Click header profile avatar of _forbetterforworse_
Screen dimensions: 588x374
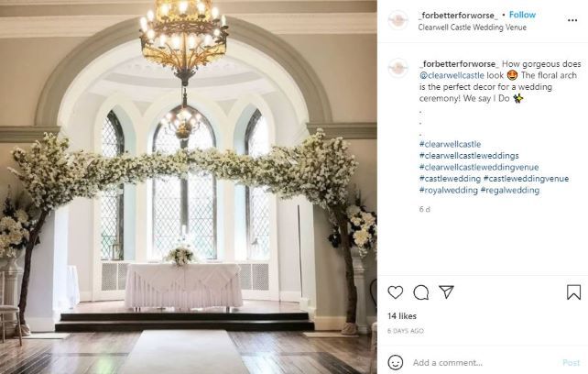[x=397, y=20]
